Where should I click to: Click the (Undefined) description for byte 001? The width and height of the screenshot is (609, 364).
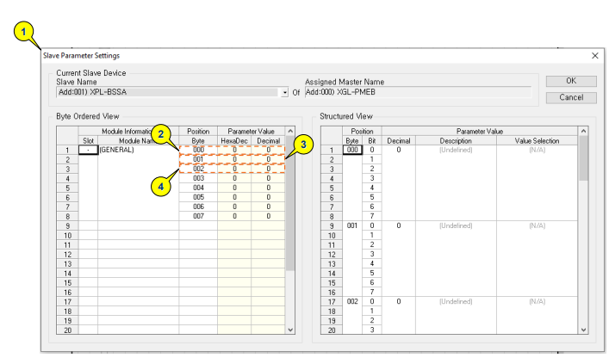pos(456,225)
